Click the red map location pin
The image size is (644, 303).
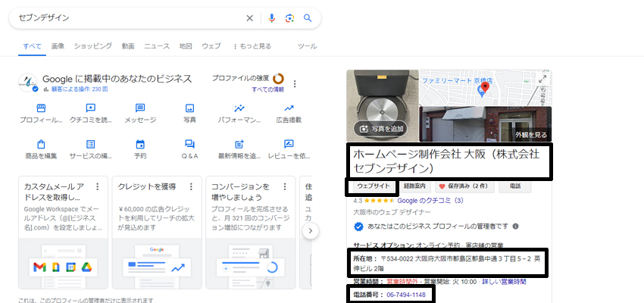(x=485, y=87)
